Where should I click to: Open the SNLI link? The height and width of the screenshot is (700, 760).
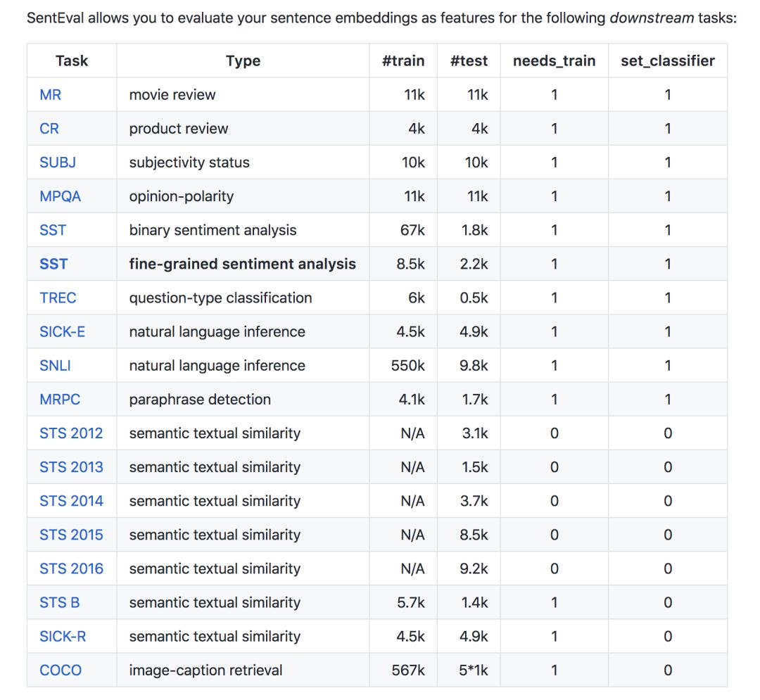click(x=55, y=366)
